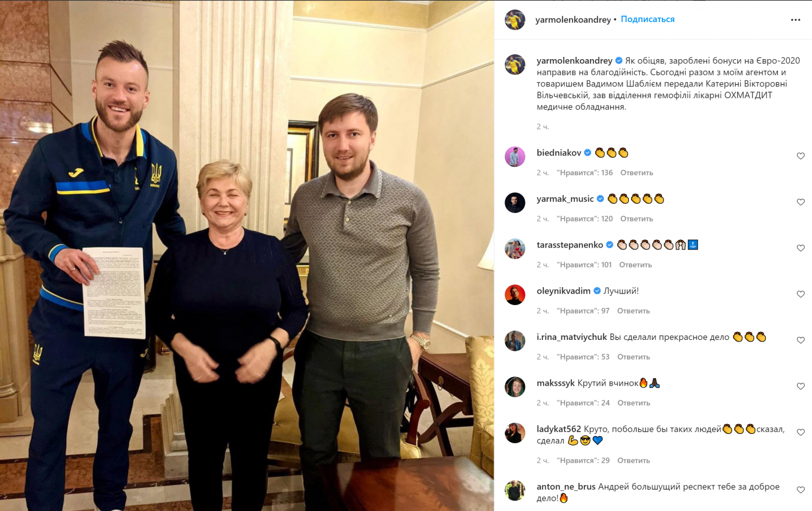This screenshot has height=511, width=812.
Task: Open yarmolenkoandrey header profile avatar
Action: (515, 20)
